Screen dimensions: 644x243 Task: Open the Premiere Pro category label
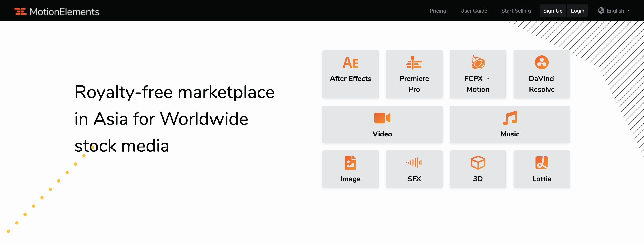pos(414,84)
